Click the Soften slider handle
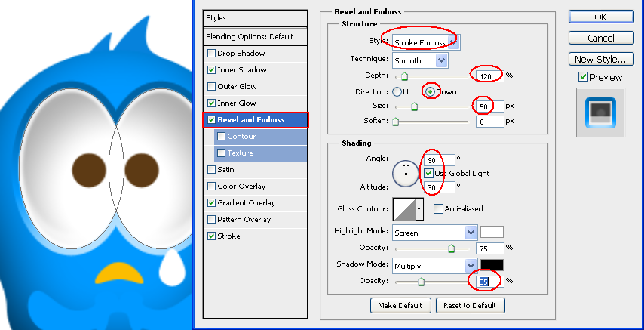This screenshot has height=330, width=644. 395,122
